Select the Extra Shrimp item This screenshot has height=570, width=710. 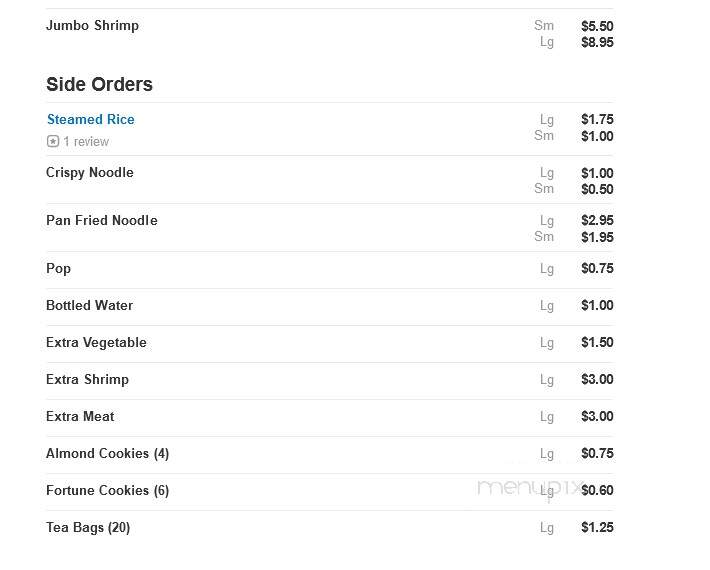point(87,379)
